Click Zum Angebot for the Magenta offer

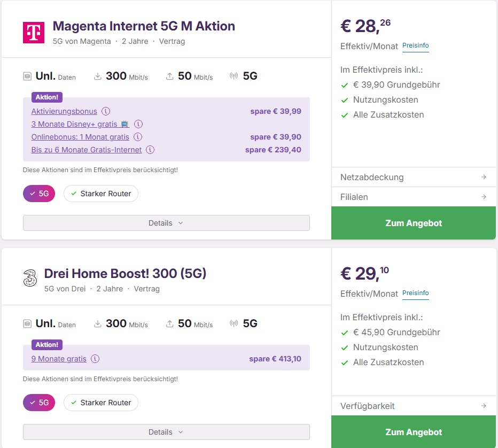pyautogui.click(x=414, y=223)
